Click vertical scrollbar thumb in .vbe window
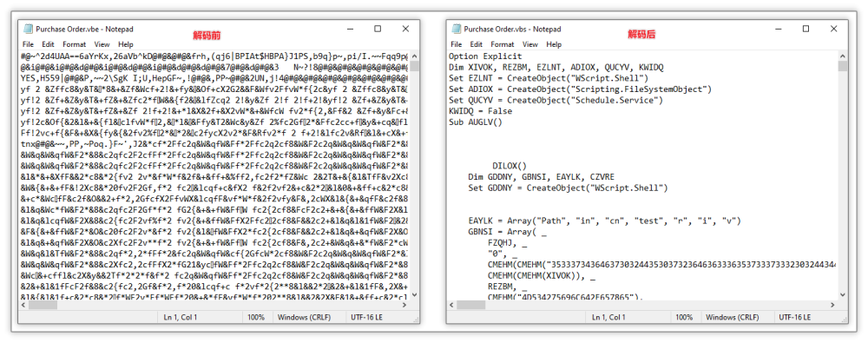Screen dimensions: 868x343 414,67
